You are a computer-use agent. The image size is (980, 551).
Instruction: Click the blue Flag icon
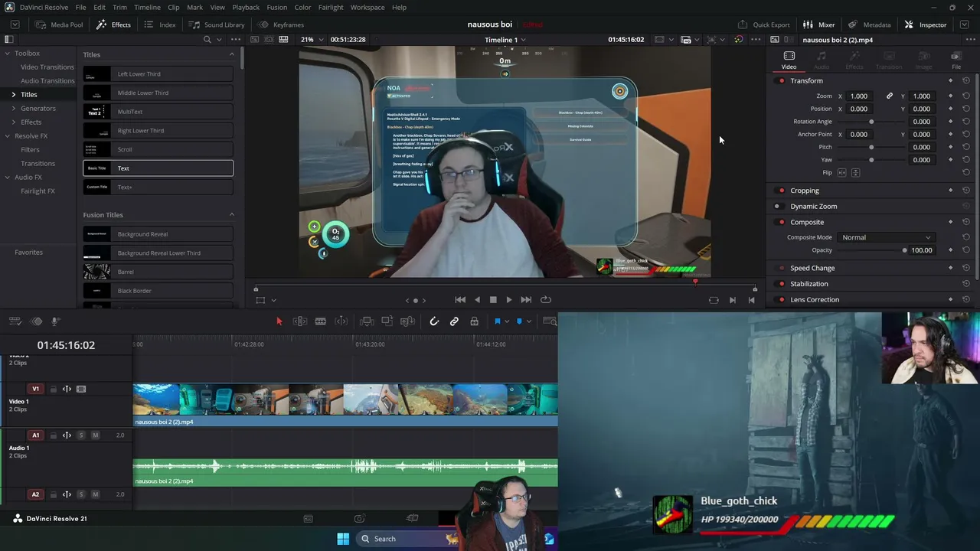pyautogui.click(x=497, y=321)
